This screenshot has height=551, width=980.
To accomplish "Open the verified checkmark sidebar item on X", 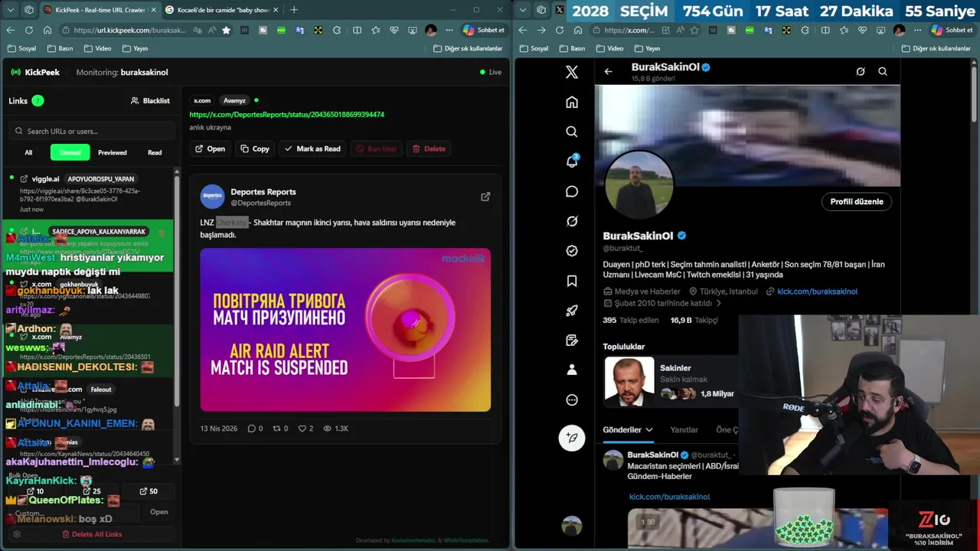I will click(571, 250).
